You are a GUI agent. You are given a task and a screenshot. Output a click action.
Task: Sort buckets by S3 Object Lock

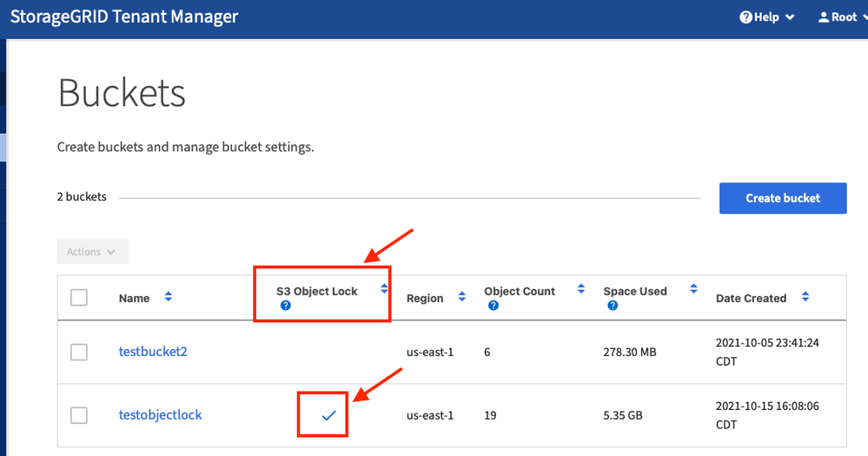(384, 289)
